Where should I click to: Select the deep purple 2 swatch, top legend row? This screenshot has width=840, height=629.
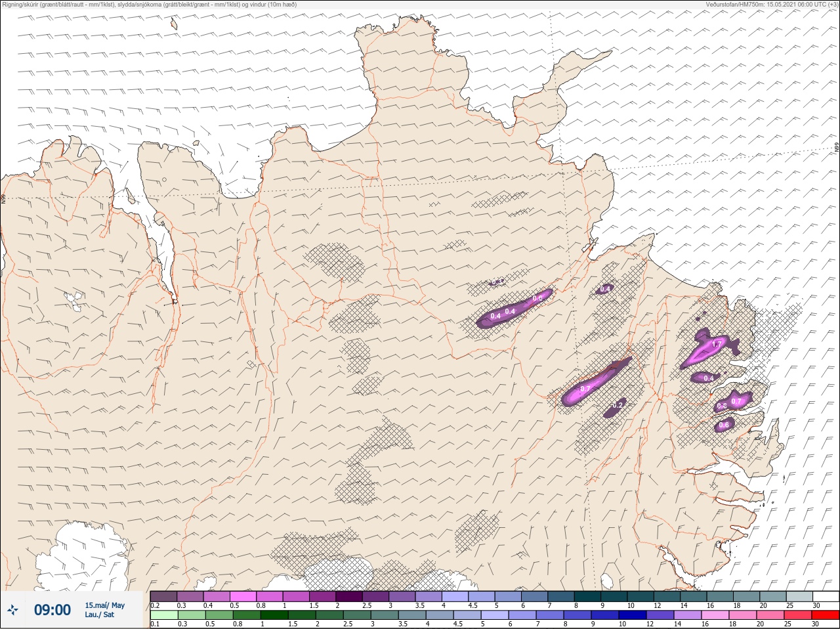tap(350, 596)
